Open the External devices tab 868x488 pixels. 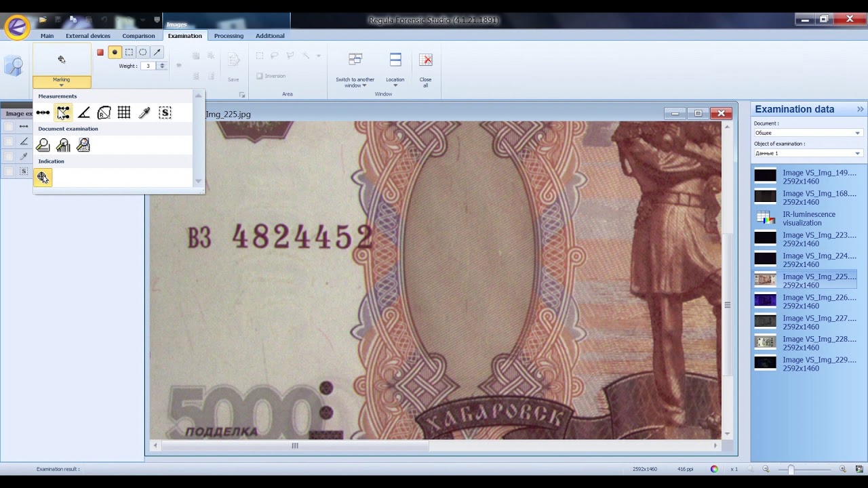[88, 36]
